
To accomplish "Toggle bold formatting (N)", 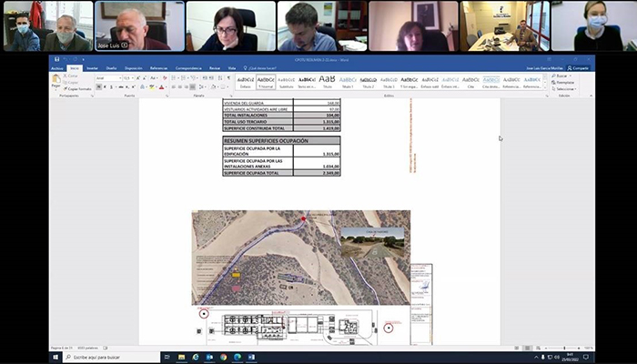I will [x=98, y=87].
